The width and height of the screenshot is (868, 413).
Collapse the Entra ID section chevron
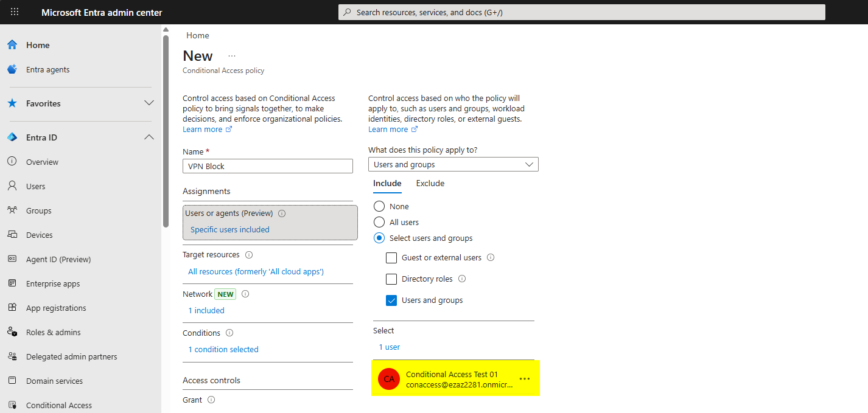coord(149,137)
